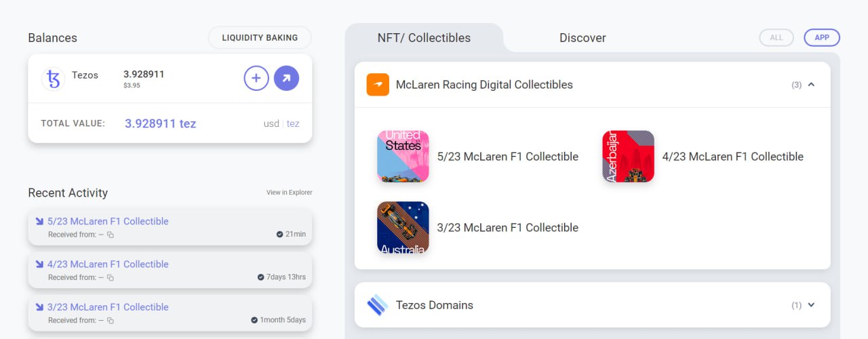868x339 pixels.
Task: Collapse McLaren Racing Digital Collectibles section
Action: [812, 85]
